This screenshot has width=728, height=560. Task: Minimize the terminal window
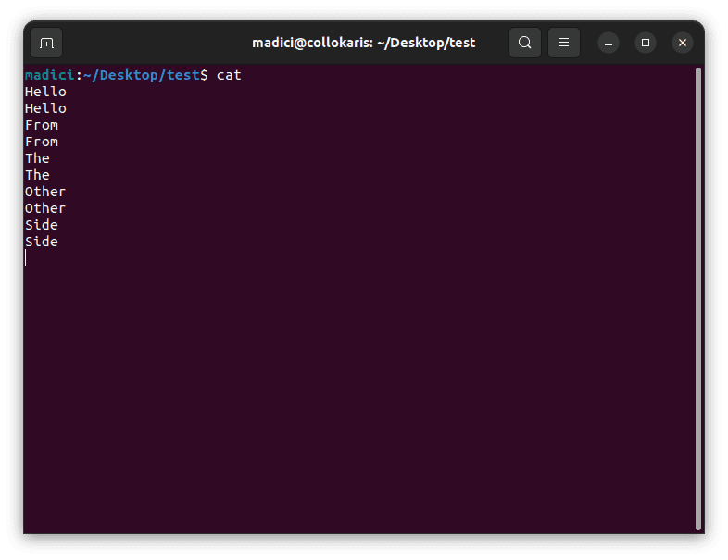pos(609,43)
